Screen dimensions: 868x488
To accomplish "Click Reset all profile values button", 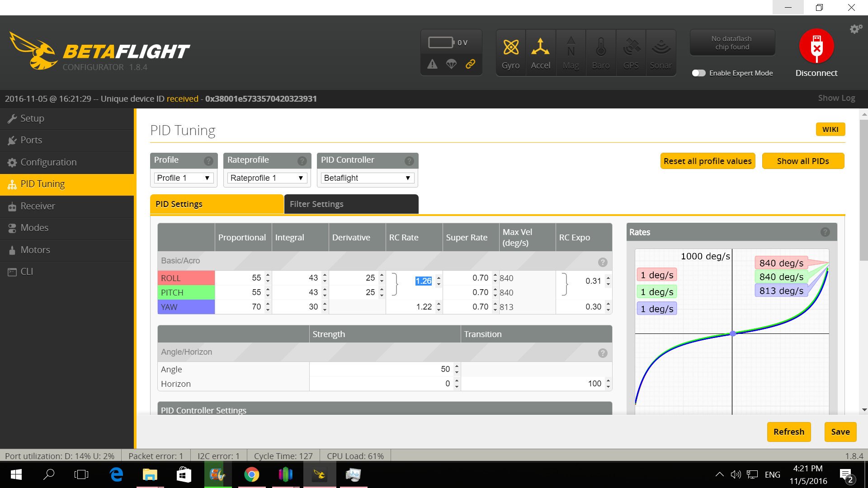I will 708,161.
